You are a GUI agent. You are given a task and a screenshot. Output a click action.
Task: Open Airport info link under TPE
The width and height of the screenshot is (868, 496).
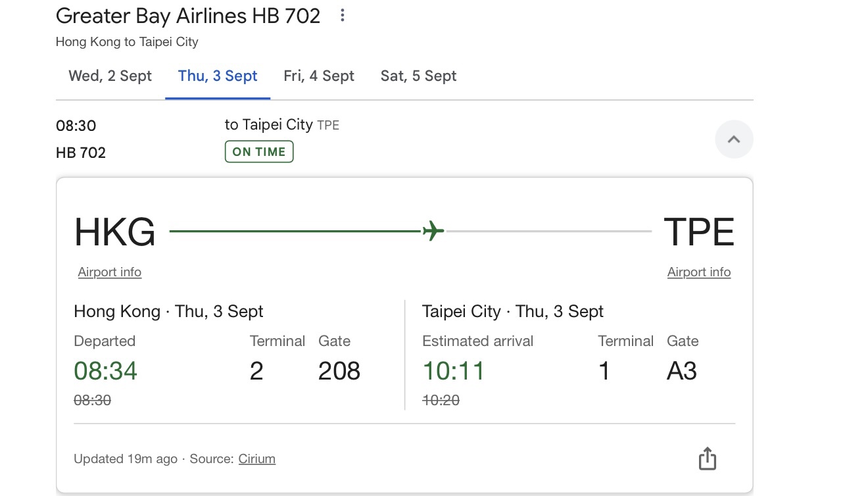699,272
